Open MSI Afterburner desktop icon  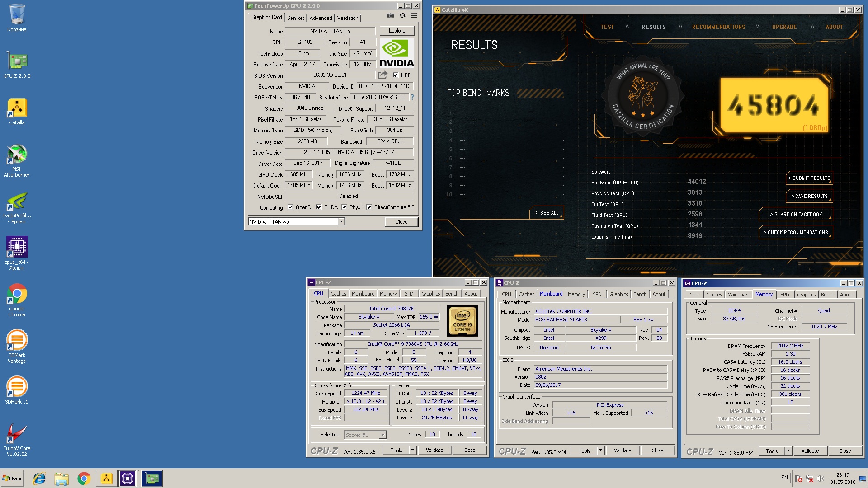(x=17, y=161)
